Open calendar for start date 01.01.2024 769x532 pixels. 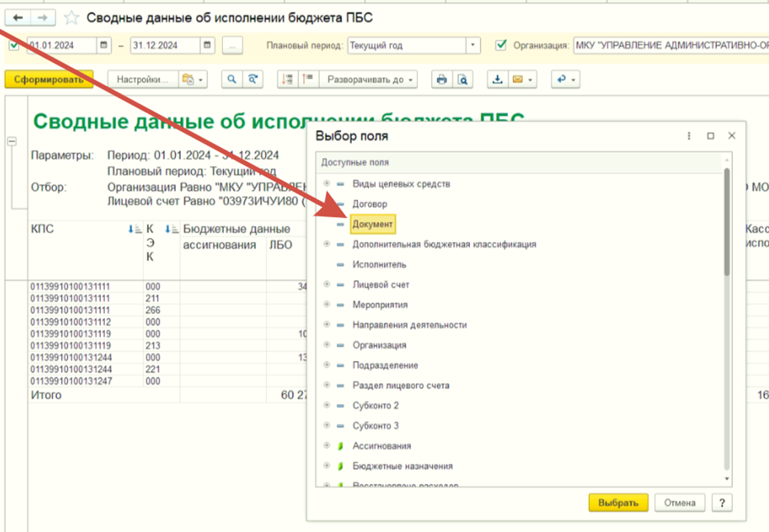pos(103,45)
